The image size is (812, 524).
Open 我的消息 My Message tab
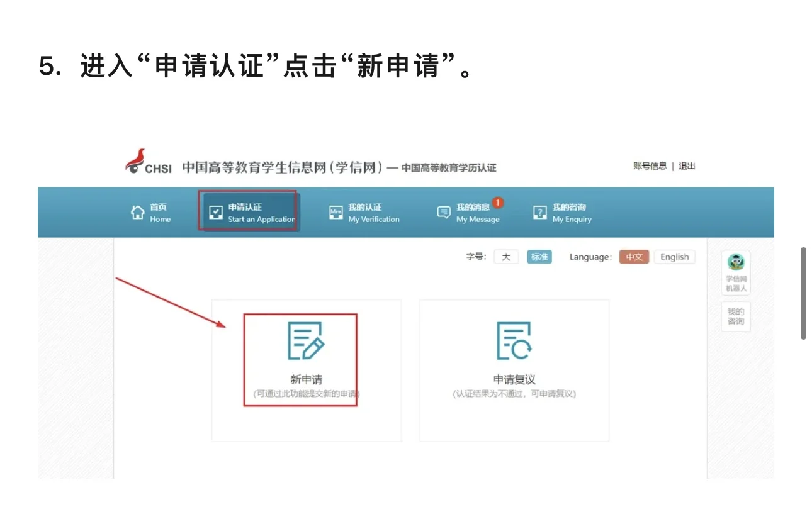point(470,213)
